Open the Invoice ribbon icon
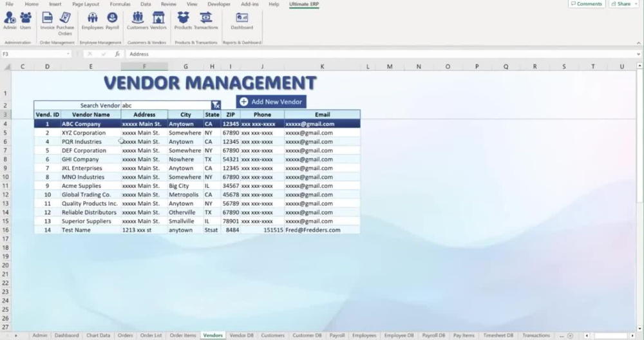This screenshot has width=644, height=340. pyautogui.click(x=47, y=21)
